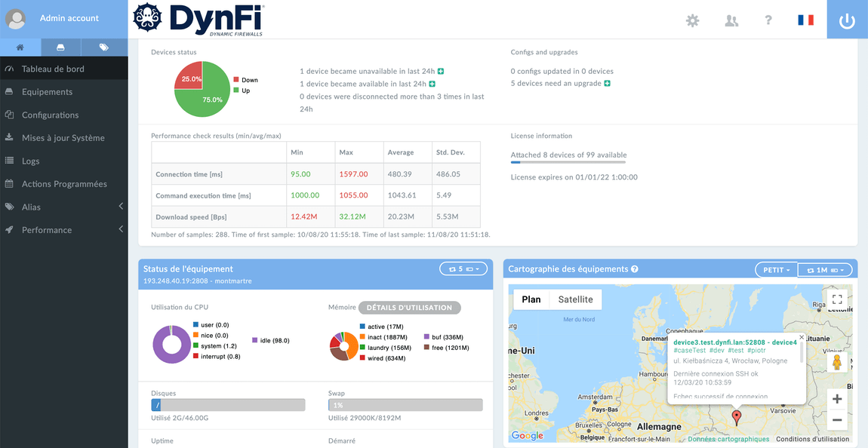Click the DynFi octopus logo
868x448 pixels.
click(147, 19)
